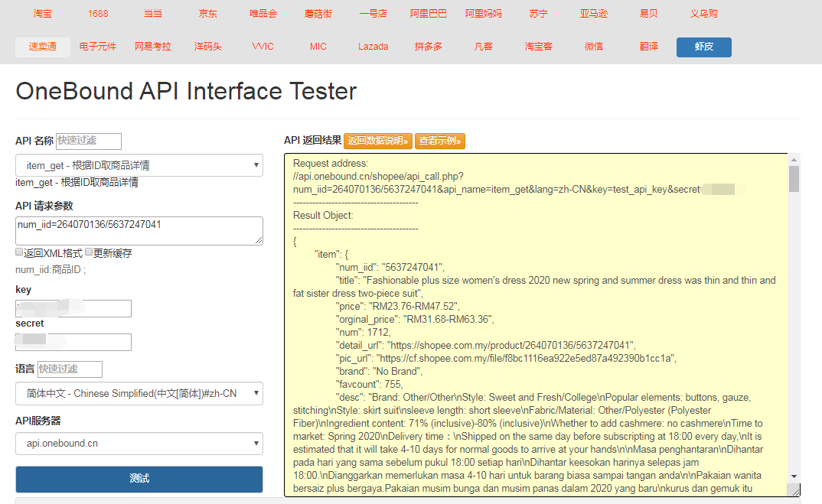Open the 翻译 tab
This screenshot has height=504, width=822.
pyautogui.click(x=648, y=47)
